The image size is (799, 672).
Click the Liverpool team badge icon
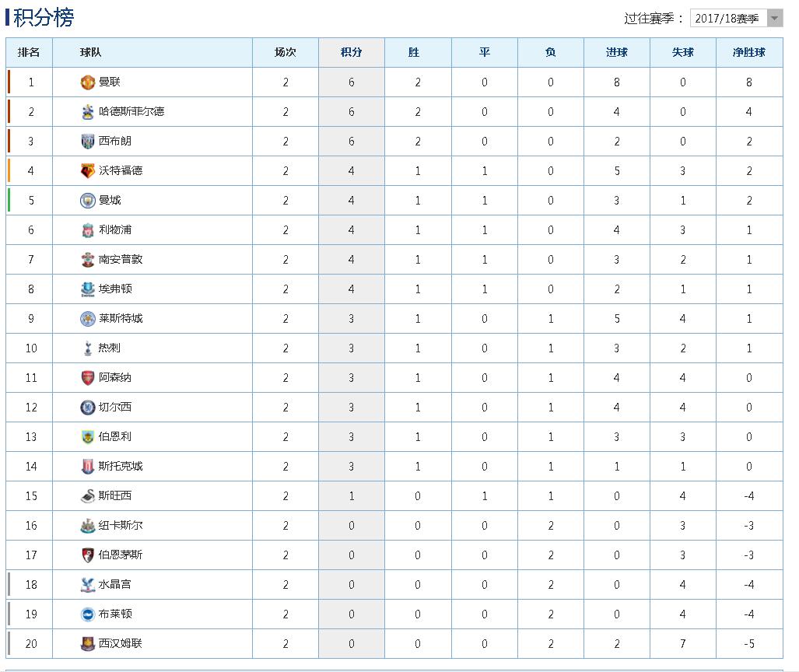(x=88, y=230)
